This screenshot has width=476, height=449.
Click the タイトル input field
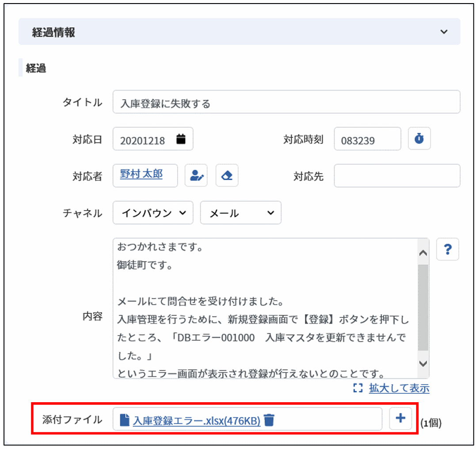pyautogui.click(x=286, y=102)
